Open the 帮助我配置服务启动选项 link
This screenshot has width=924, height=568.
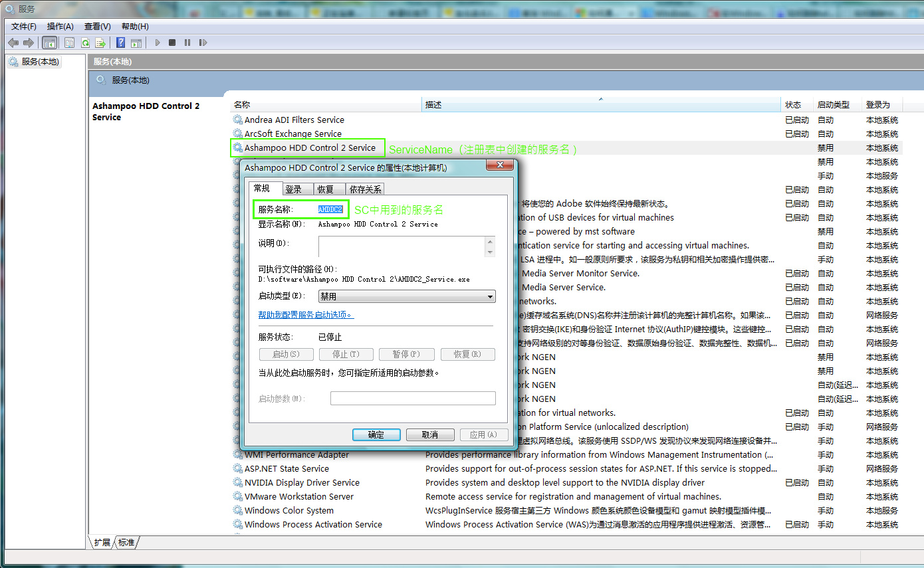306,315
